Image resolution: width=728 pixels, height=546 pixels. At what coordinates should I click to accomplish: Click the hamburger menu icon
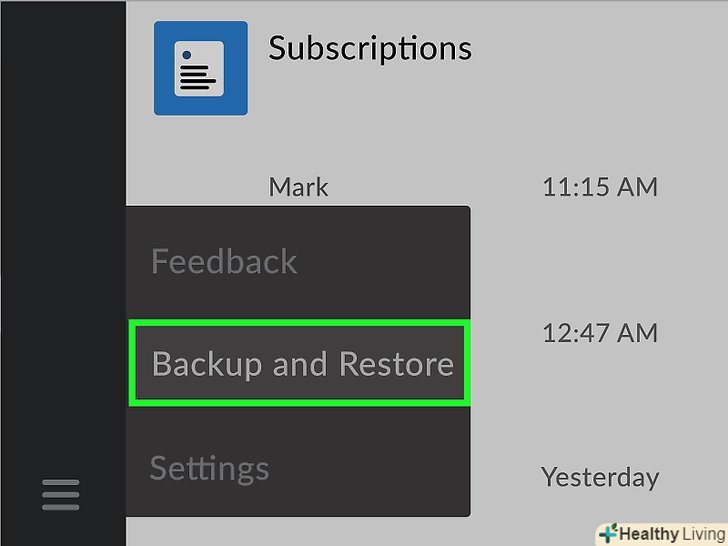pos(60,494)
